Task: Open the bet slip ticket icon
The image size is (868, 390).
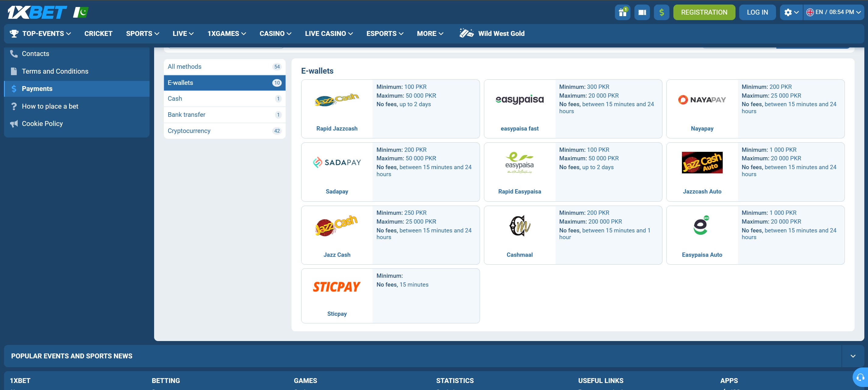Action: [642, 12]
